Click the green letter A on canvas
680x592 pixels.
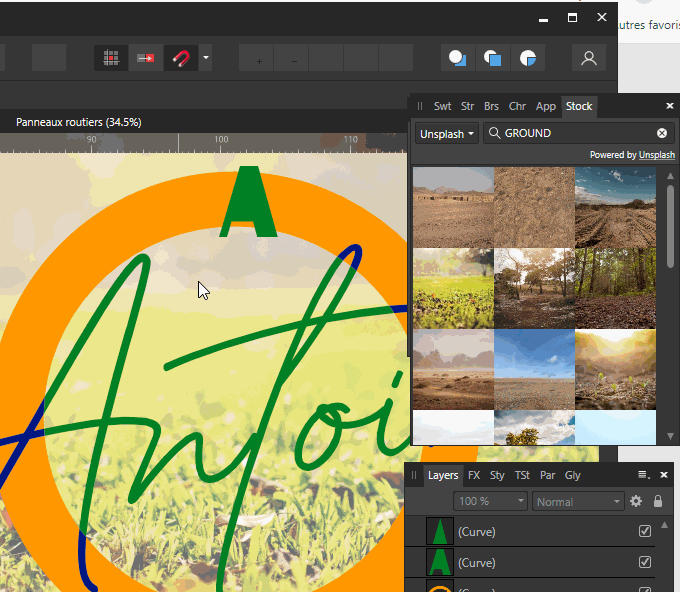coord(248,202)
